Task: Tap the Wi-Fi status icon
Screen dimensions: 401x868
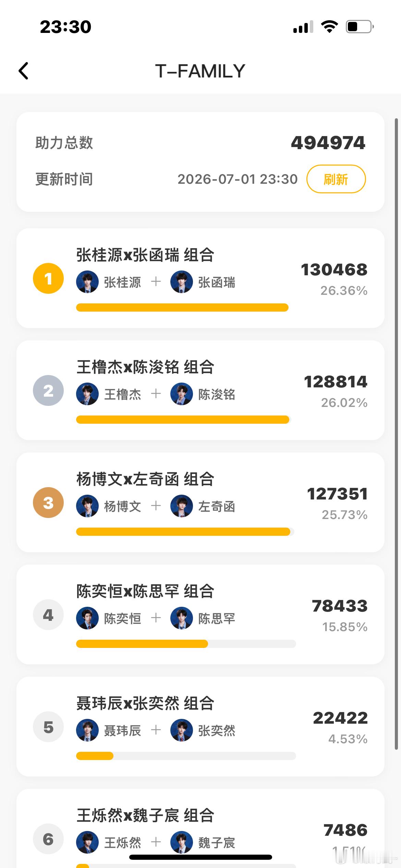Action: (329, 26)
